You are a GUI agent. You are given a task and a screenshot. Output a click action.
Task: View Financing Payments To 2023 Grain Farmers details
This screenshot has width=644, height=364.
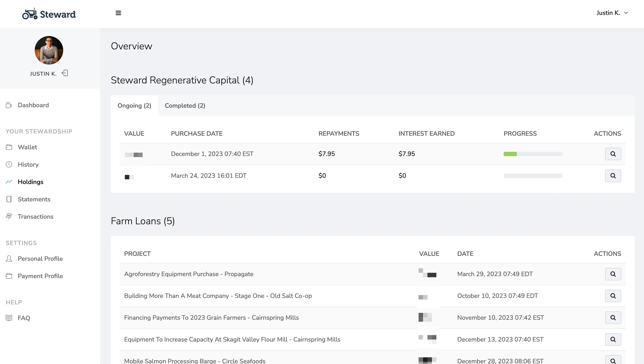click(613, 317)
